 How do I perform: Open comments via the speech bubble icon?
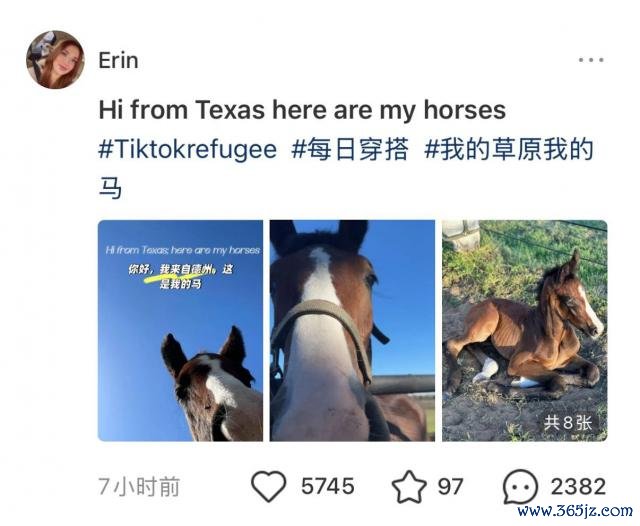520,486
